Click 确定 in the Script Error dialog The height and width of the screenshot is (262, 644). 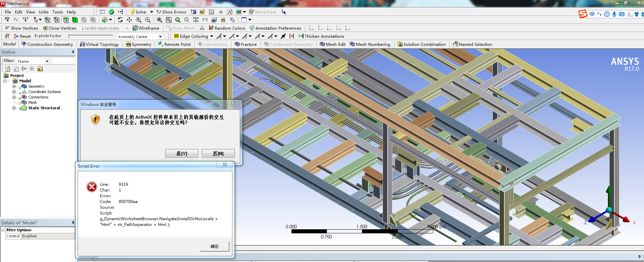(x=215, y=246)
